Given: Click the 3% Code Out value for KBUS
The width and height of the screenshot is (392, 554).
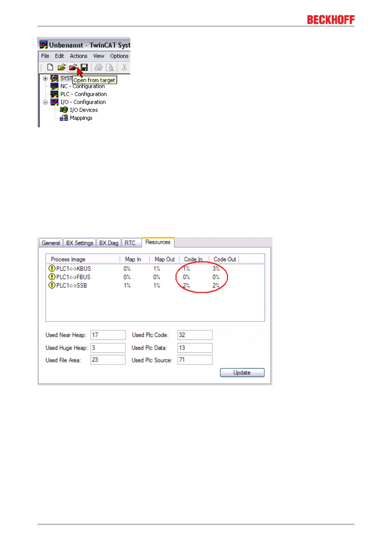Looking at the screenshot, I should tap(216, 268).
